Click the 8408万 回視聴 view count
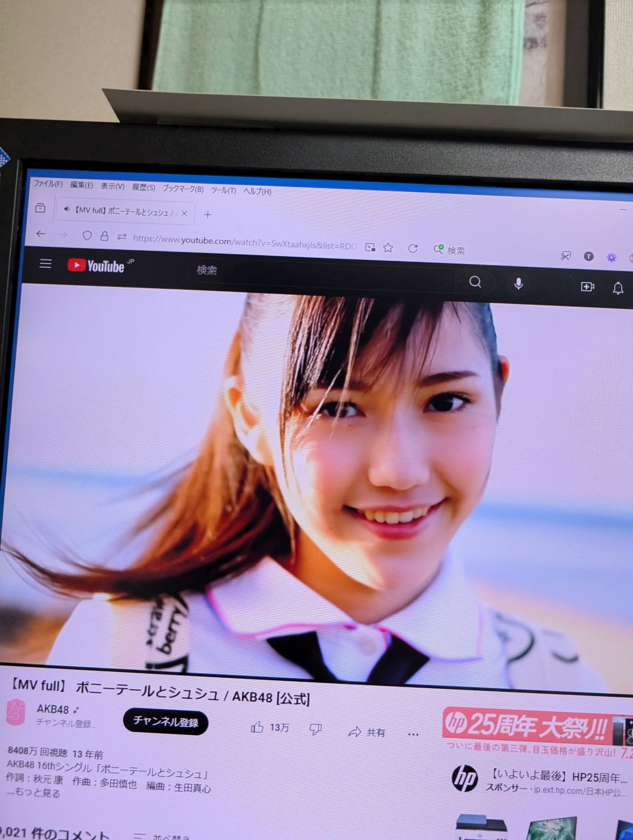Viewport: 633px width, 840px height. (x=38, y=752)
